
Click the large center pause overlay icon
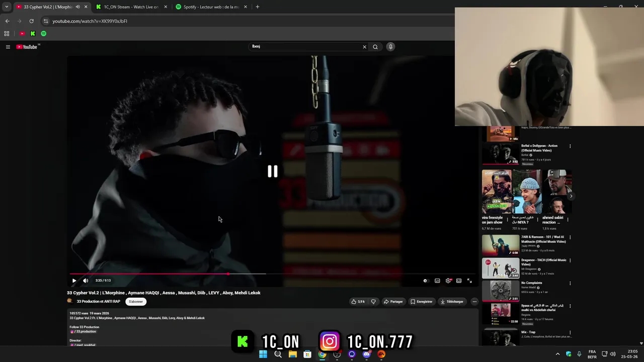point(272,171)
